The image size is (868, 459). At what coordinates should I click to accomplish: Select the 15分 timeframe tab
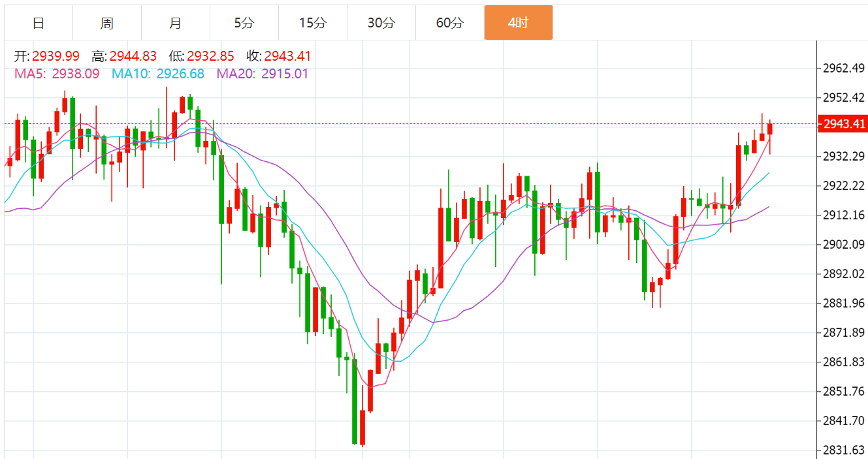pos(313,23)
